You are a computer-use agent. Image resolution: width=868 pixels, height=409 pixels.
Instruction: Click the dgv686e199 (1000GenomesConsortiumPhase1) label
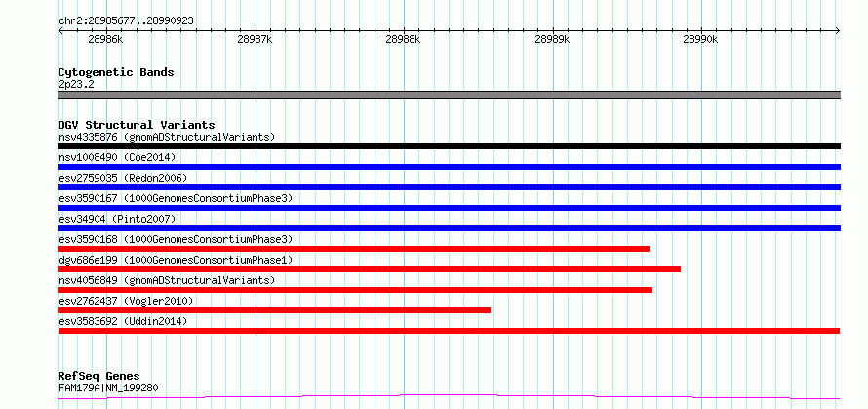pyautogui.click(x=176, y=260)
